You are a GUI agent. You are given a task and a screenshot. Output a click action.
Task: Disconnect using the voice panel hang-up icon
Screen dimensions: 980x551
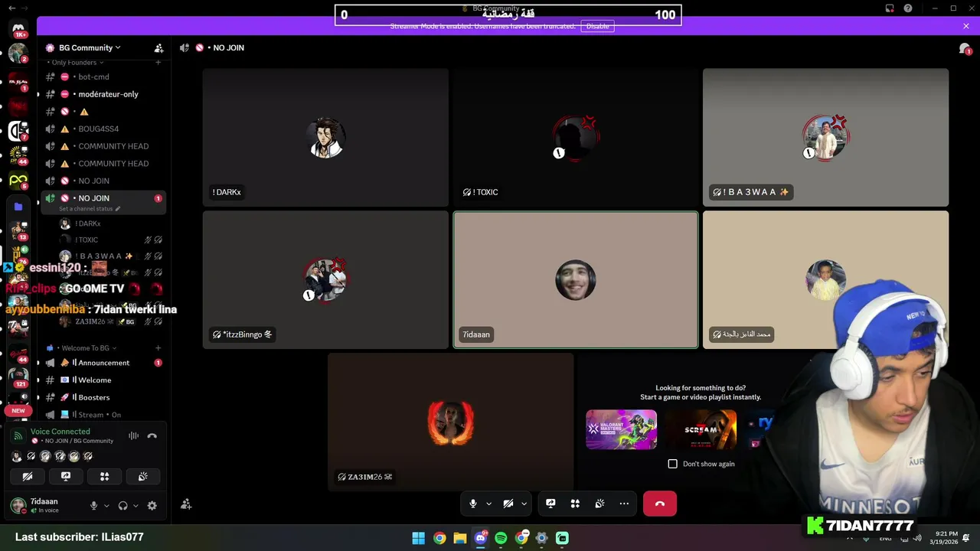coord(152,435)
